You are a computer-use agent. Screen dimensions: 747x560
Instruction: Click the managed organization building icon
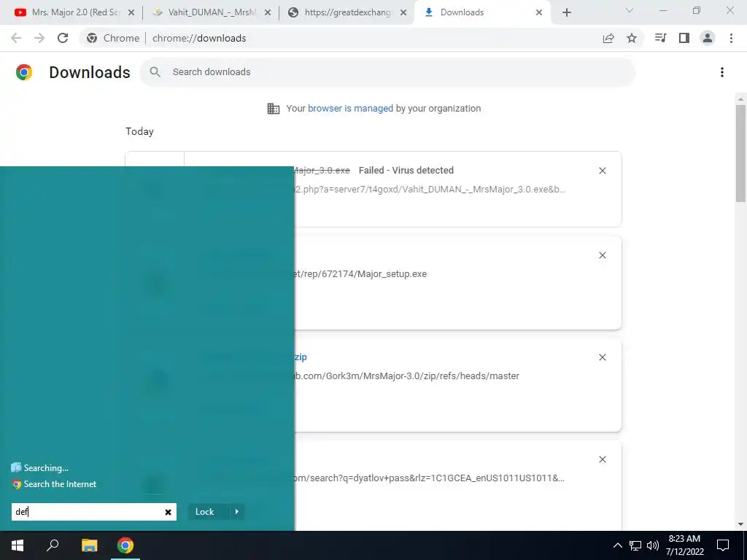pos(274,109)
